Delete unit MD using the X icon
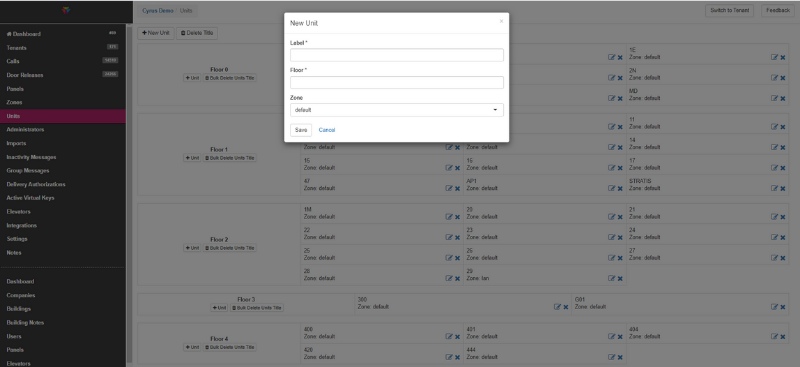 point(783,99)
